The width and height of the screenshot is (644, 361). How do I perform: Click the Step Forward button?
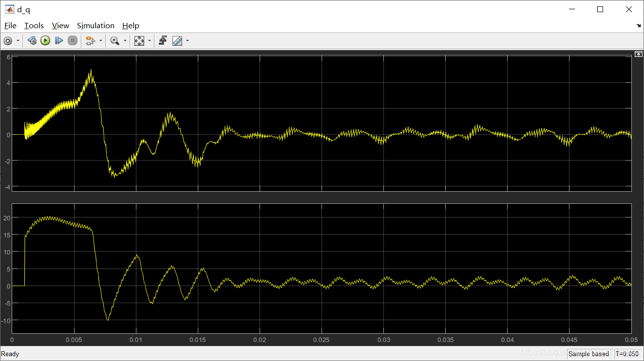click(59, 41)
